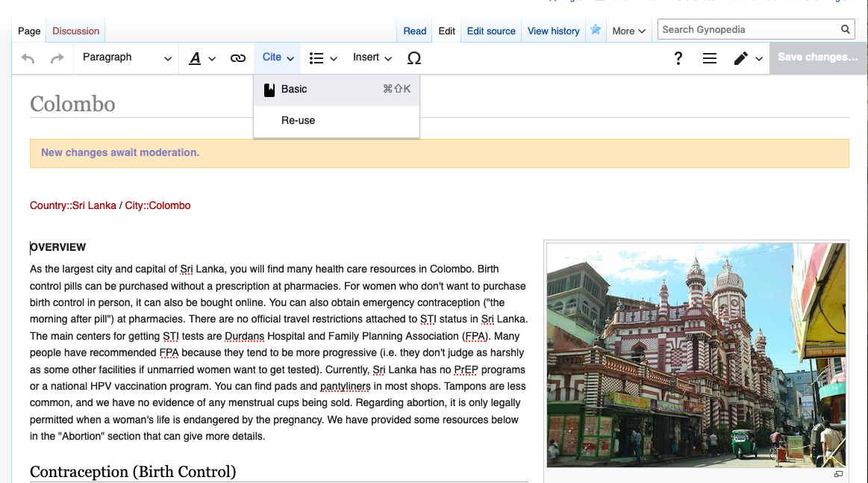868x483 pixels.
Task: Expand the bullet list structure dropdown
Action: point(323,58)
